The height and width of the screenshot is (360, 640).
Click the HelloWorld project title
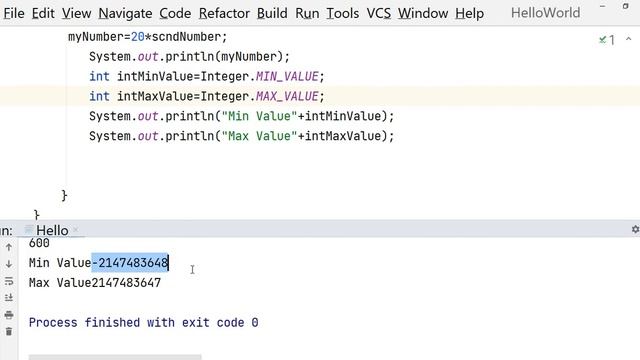545,13
